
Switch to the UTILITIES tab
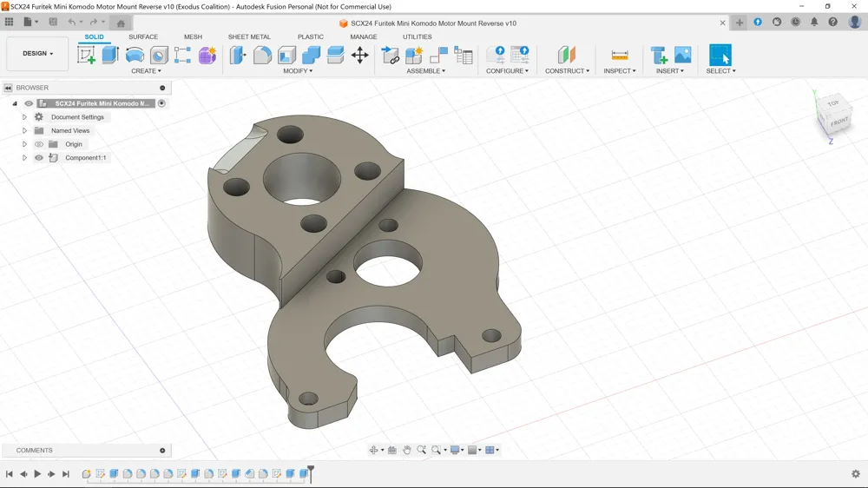[x=417, y=36]
